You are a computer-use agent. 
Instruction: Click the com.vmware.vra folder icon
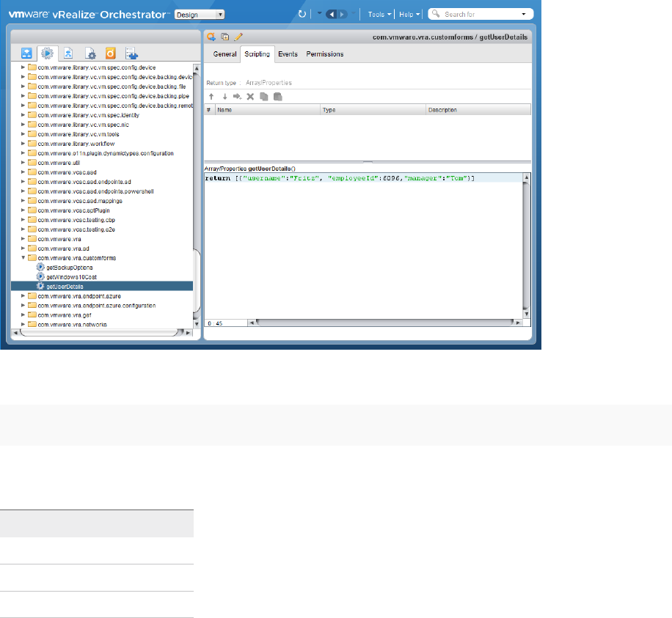[x=32, y=238]
